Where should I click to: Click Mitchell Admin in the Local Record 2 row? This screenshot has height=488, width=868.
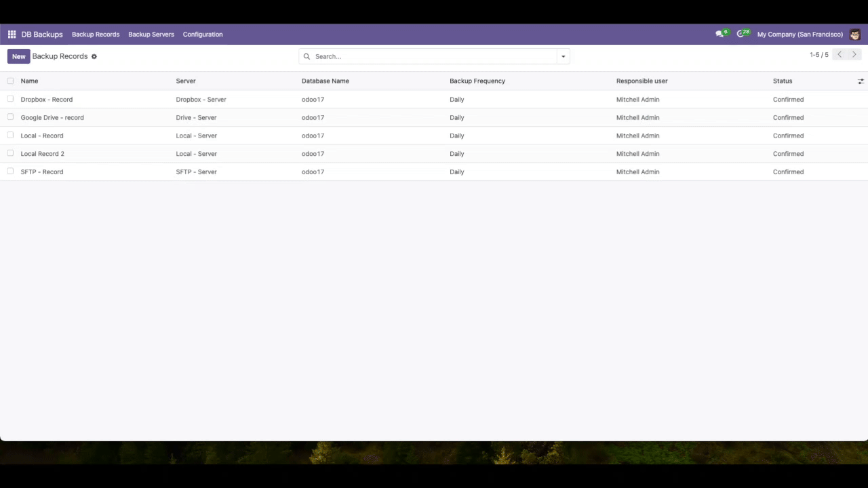(x=638, y=154)
